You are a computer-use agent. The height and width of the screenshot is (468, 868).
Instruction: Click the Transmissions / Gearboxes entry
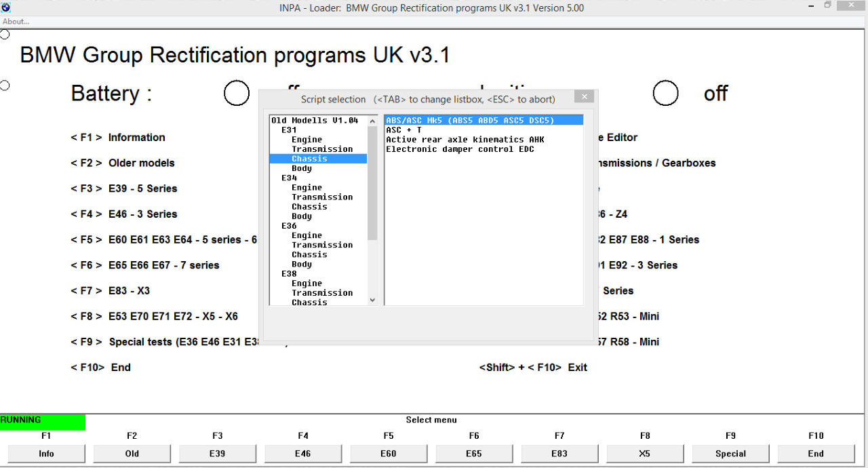point(656,163)
